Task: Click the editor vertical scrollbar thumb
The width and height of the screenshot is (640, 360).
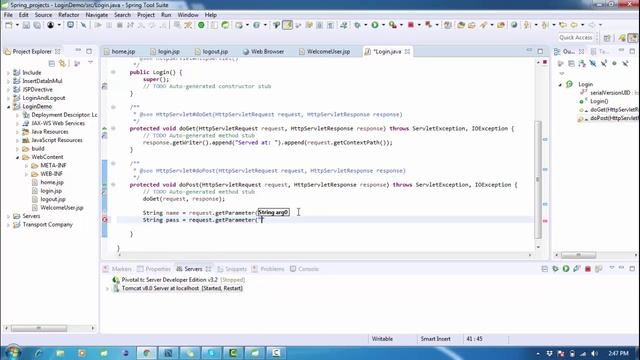Action: pyautogui.click(x=538, y=180)
